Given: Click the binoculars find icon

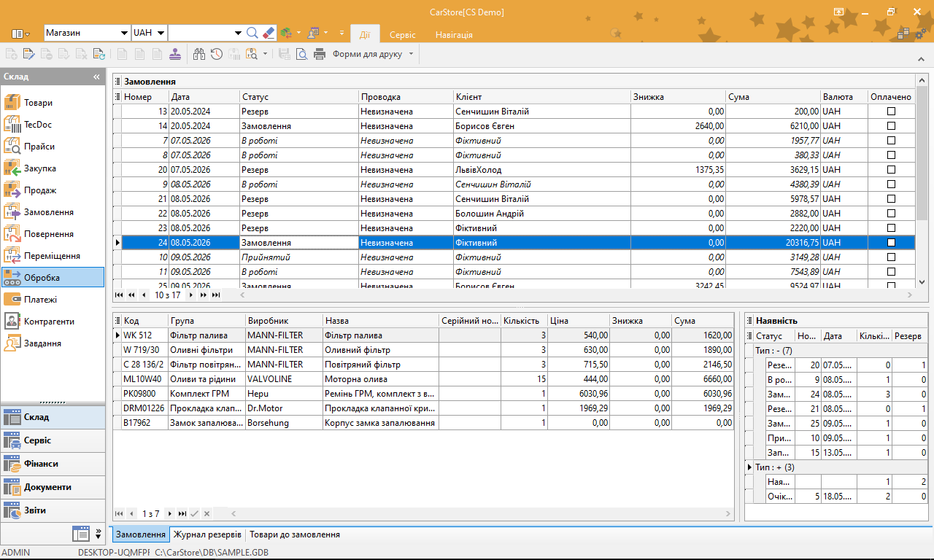Looking at the screenshot, I should pos(199,54).
